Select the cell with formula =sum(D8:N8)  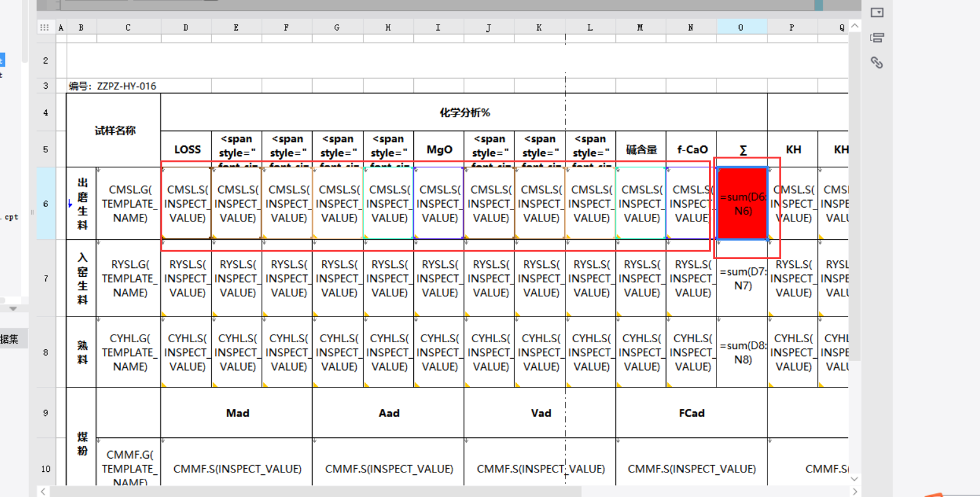pyautogui.click(x=742, y=352)
